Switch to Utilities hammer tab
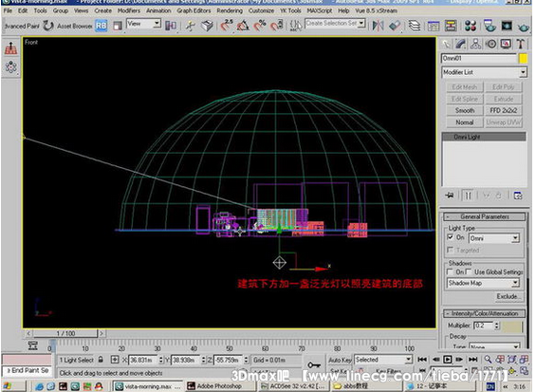536x392 pixels. [521, 44]
